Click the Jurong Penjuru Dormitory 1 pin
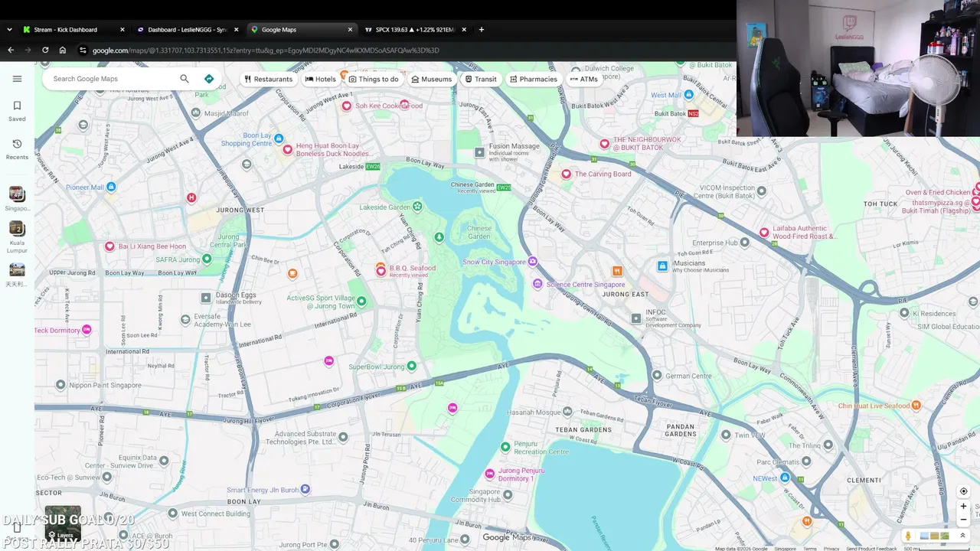The image size is (980, 551). pyautogui.click(x=490, y=474)
